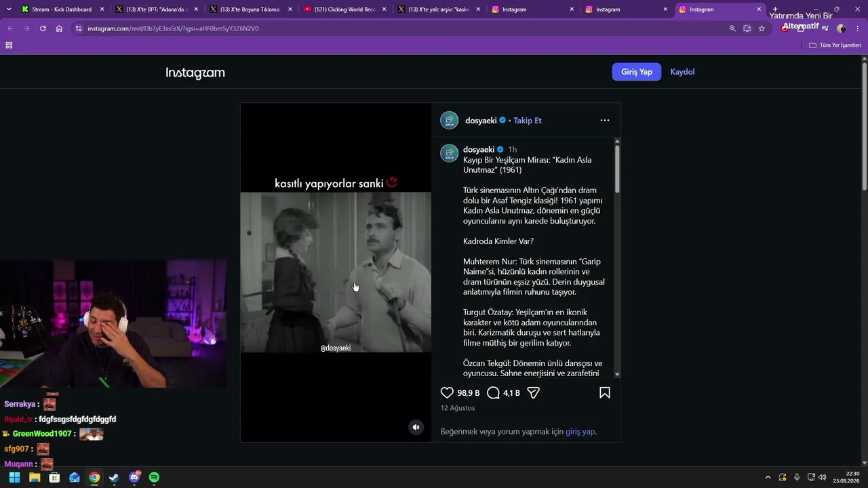Click the chat username Serrakya
The image size is (868, 488).
[20, 404]
